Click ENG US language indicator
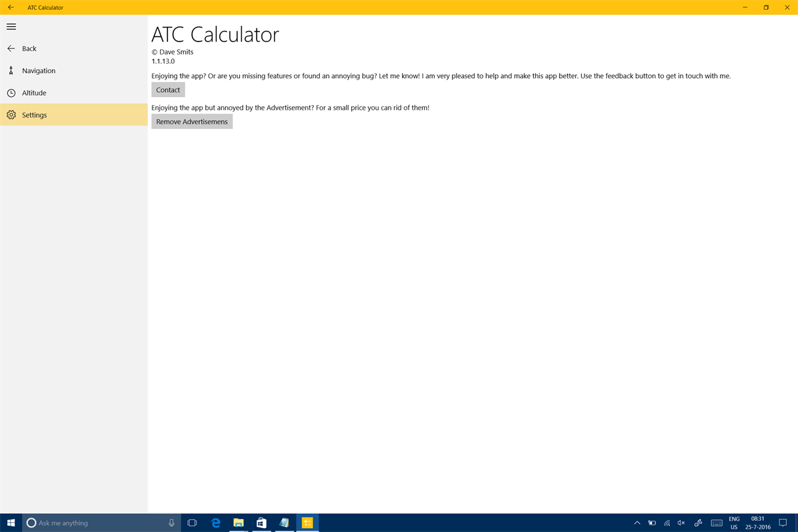Image resolution: width=798 pixels, height=532 pixels. [734, 523]
